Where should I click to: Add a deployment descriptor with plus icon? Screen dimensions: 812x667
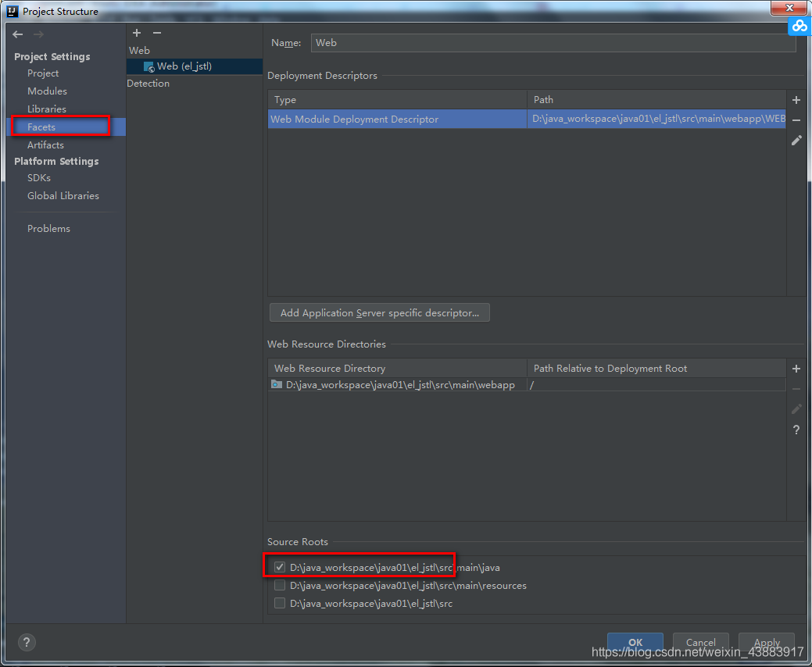796,100
